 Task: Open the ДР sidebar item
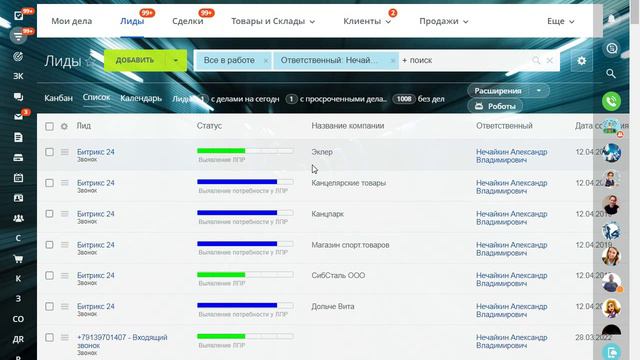tap(18, 339)
